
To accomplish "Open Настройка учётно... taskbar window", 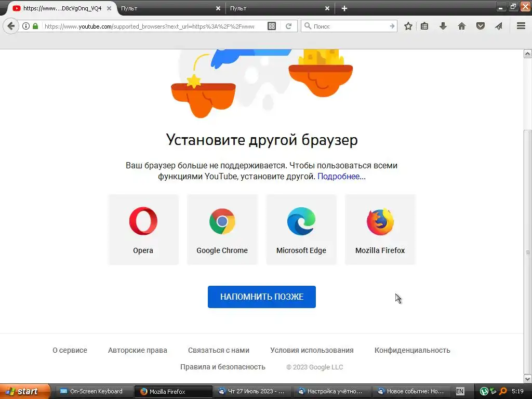I will [332, 391].
